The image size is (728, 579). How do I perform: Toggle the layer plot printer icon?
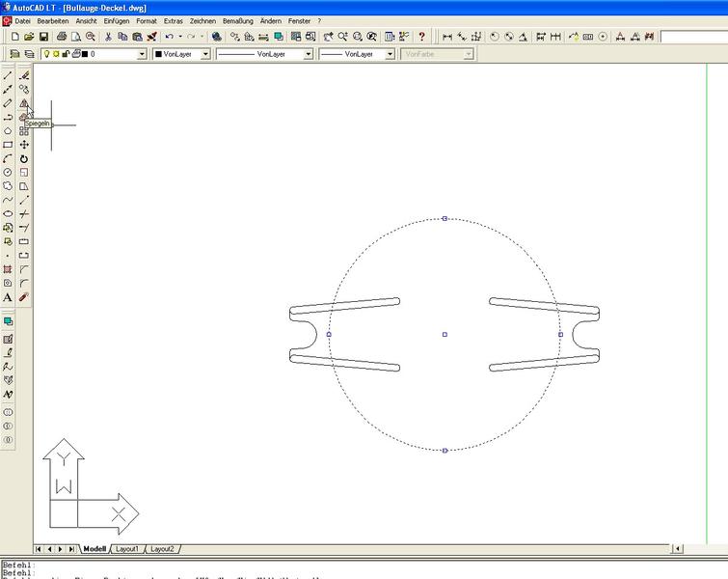(x=76, y=54)
